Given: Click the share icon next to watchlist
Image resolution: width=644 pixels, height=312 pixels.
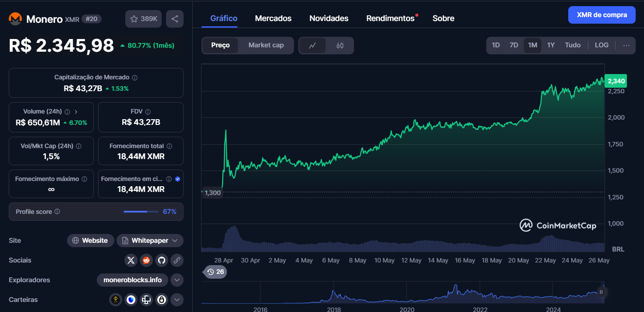Looking at the screenshot, I should click(174, 19).
